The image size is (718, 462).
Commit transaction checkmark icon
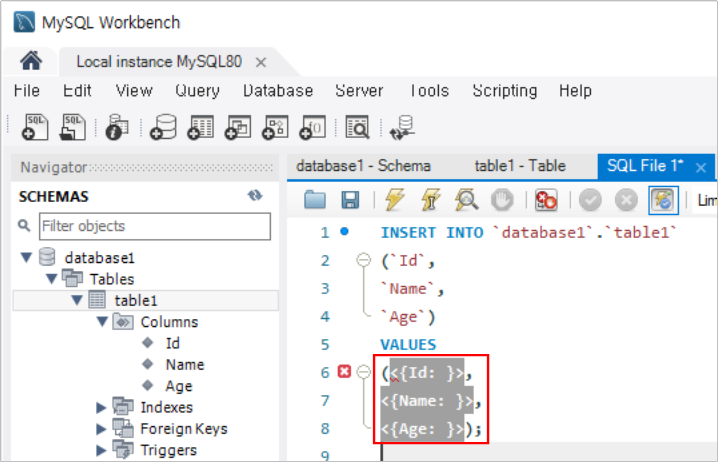pos(591,200)
